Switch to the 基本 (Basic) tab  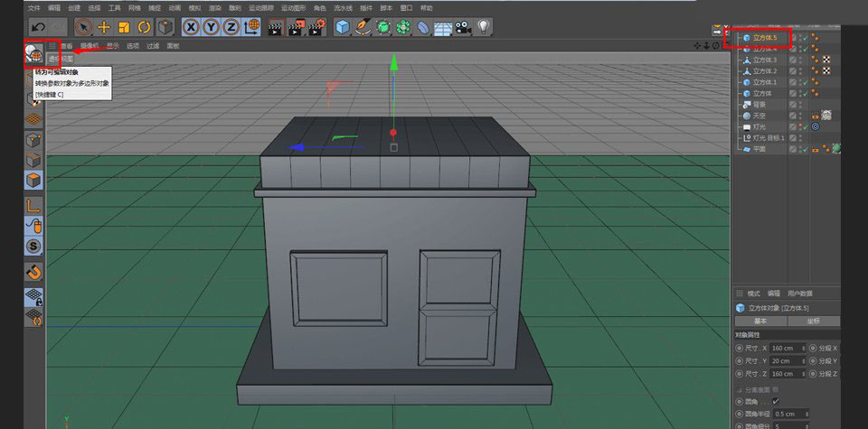point(760,321)
